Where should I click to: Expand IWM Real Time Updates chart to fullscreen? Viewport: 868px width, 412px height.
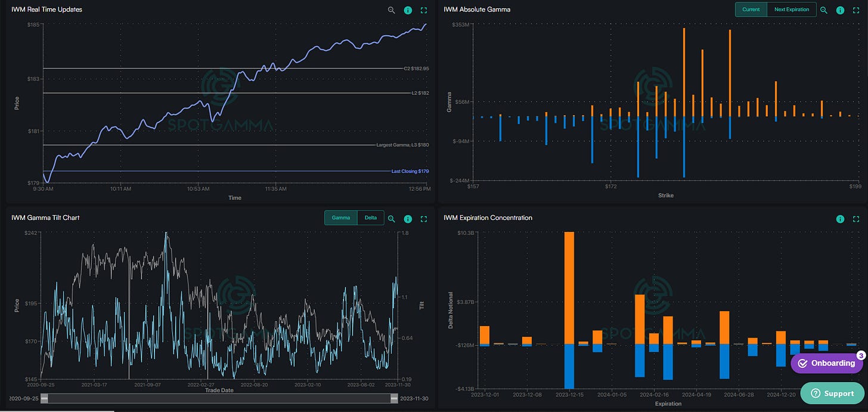coord(424,10)
